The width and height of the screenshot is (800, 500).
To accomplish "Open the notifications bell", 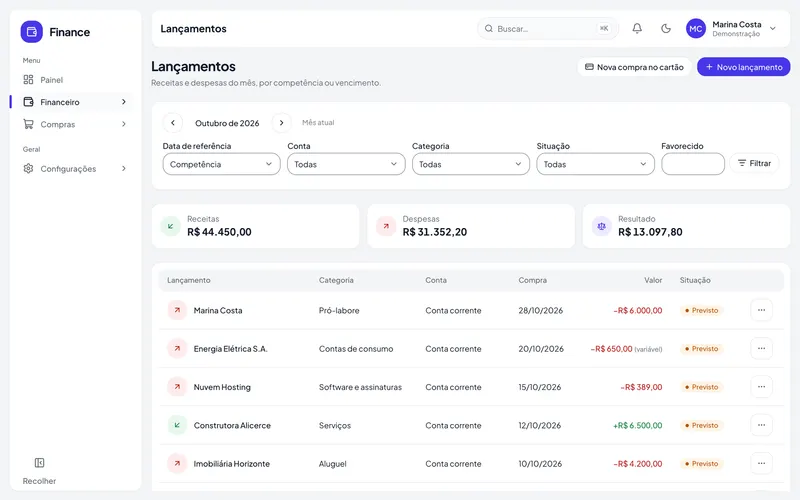I will tap(637, 29).
